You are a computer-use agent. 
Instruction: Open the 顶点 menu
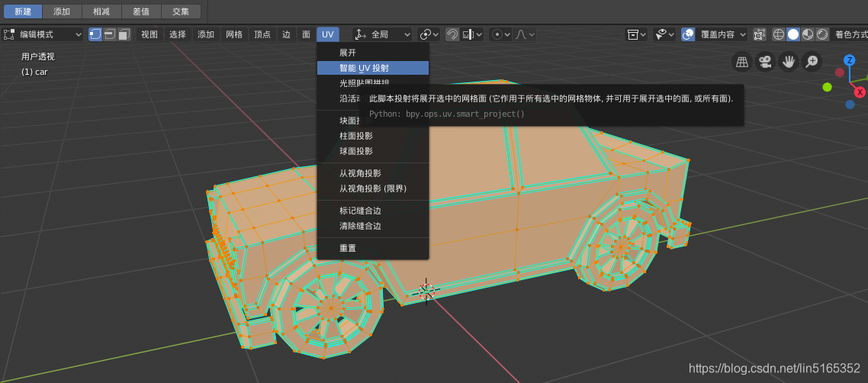(262, 34)
